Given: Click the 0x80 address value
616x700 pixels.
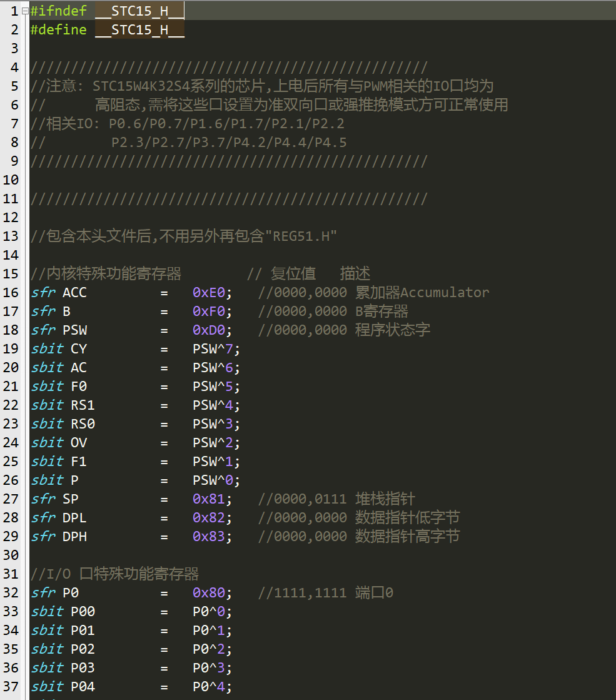Looking at the screenshot, I should 209,592.
